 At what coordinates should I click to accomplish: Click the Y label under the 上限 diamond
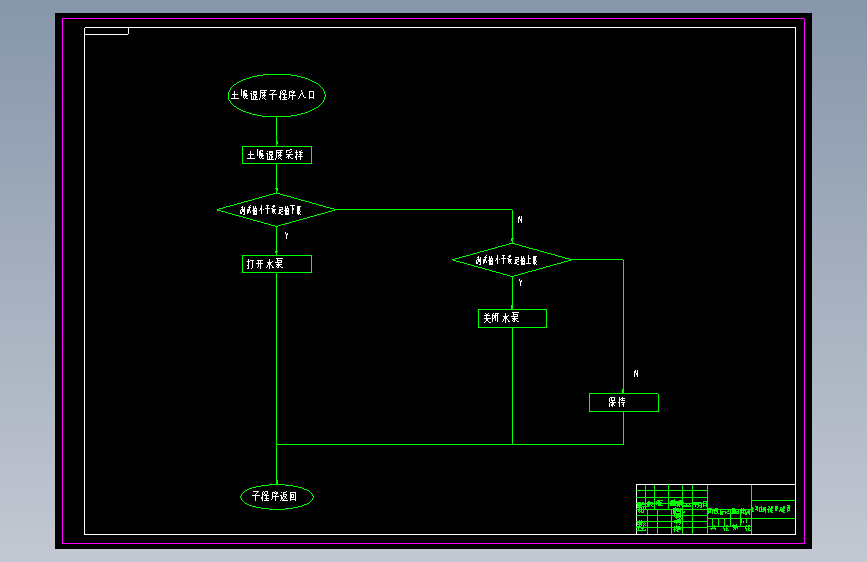(x=520, y=283)
